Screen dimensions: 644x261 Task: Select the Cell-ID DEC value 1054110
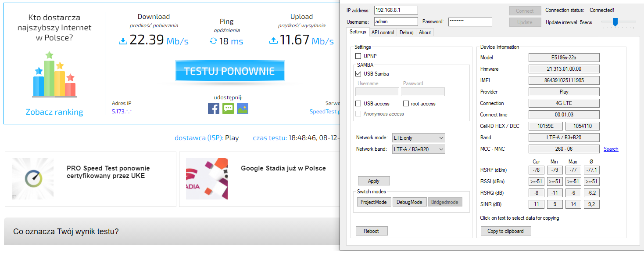coord(582,126)
